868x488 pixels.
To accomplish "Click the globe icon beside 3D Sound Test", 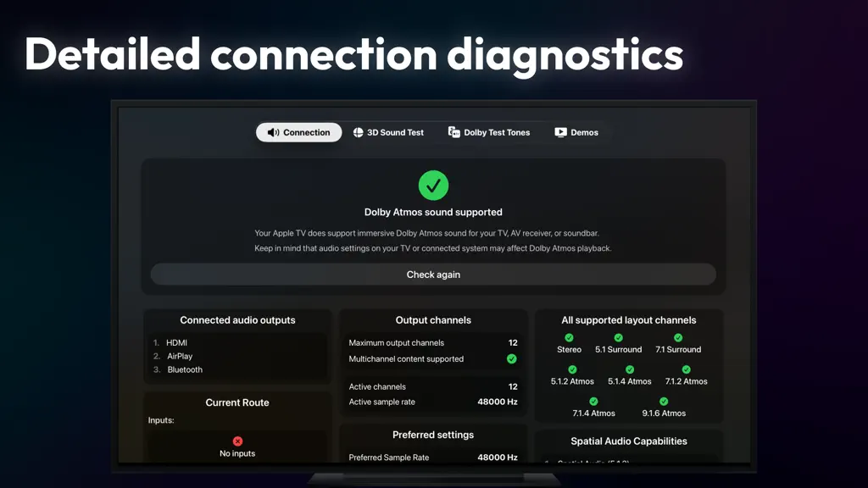I will point(359,132).
